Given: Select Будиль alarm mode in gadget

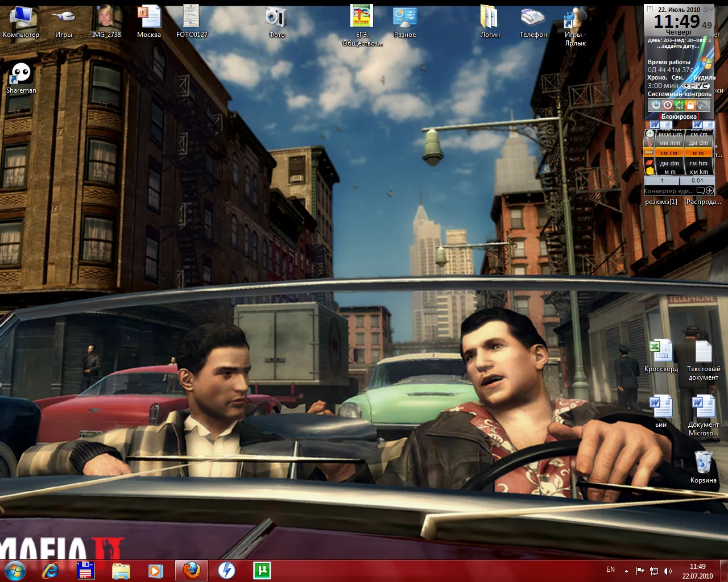Looking at the screenshot, I should click(705, 77).
